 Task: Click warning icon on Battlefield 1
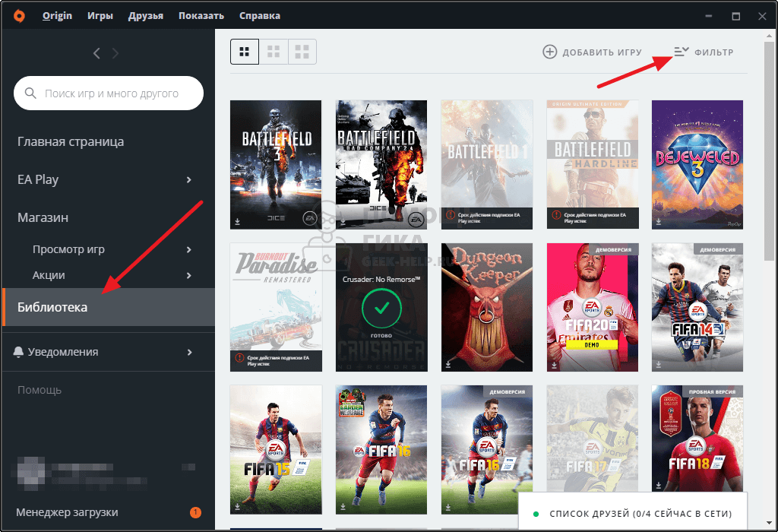pos(450,215)
